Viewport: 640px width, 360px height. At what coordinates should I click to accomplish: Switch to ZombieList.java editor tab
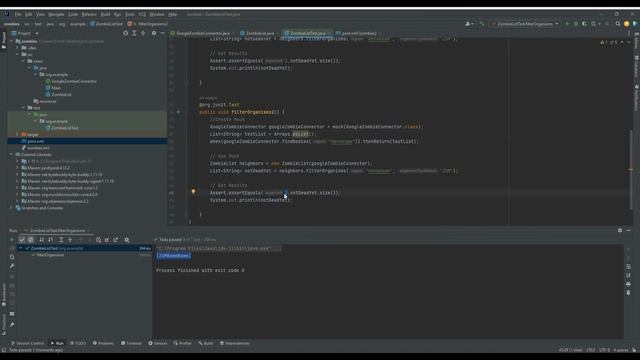coord(260,33)
